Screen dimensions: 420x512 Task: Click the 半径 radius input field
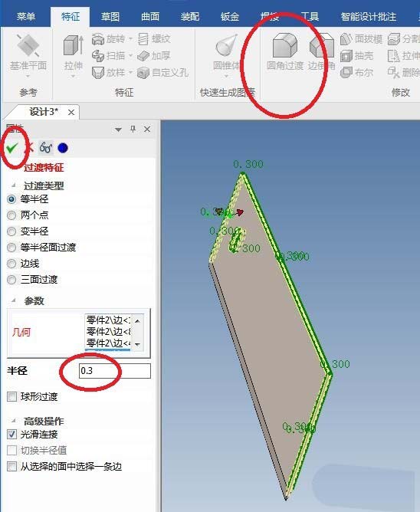[x=115, y=371]
